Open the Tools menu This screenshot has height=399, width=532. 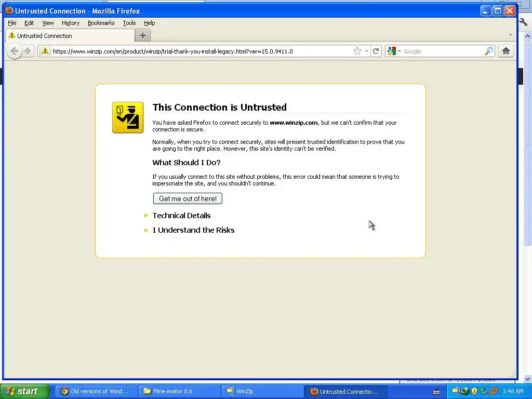[129, 23]
